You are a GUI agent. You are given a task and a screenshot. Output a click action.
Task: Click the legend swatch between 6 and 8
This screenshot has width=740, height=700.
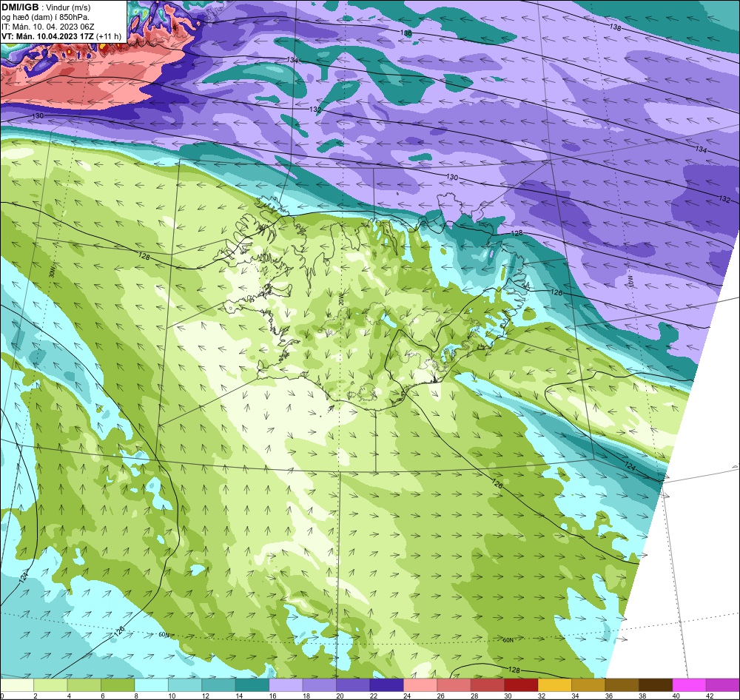[x=118, y=684]
